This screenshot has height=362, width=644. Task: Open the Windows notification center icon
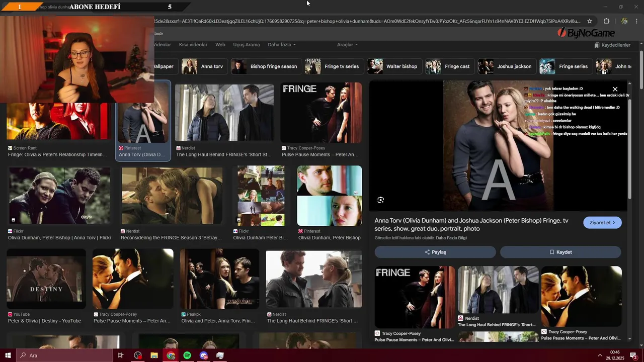634,355
